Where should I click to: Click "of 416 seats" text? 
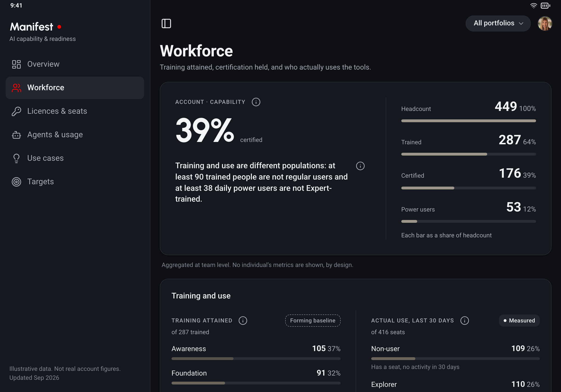(388, 332)
